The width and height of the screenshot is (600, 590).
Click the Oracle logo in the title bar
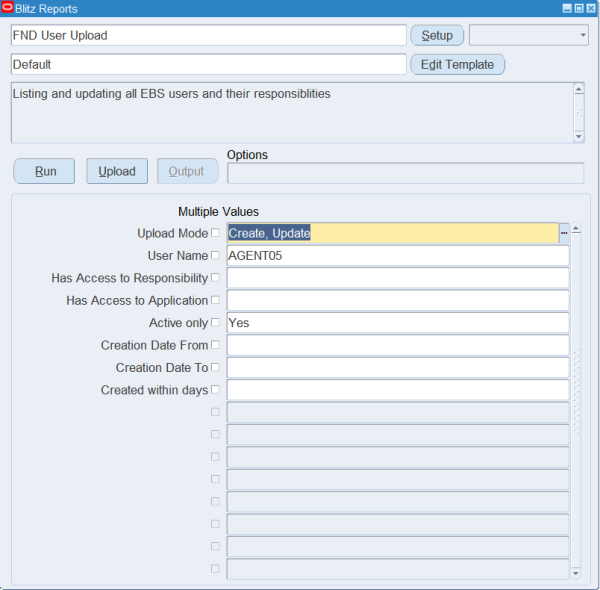7,8
